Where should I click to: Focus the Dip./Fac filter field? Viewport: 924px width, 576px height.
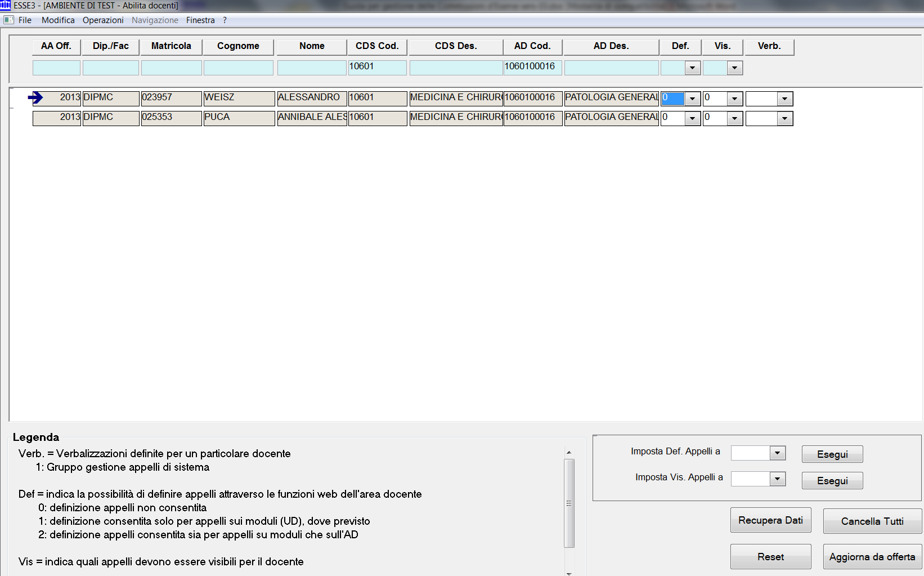[111, 68]
